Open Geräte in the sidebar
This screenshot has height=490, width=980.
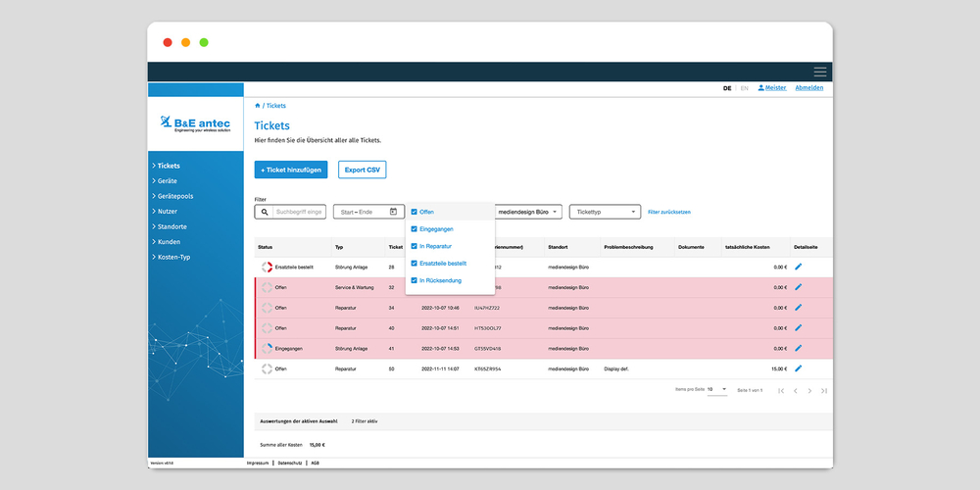tap(167, 180)
